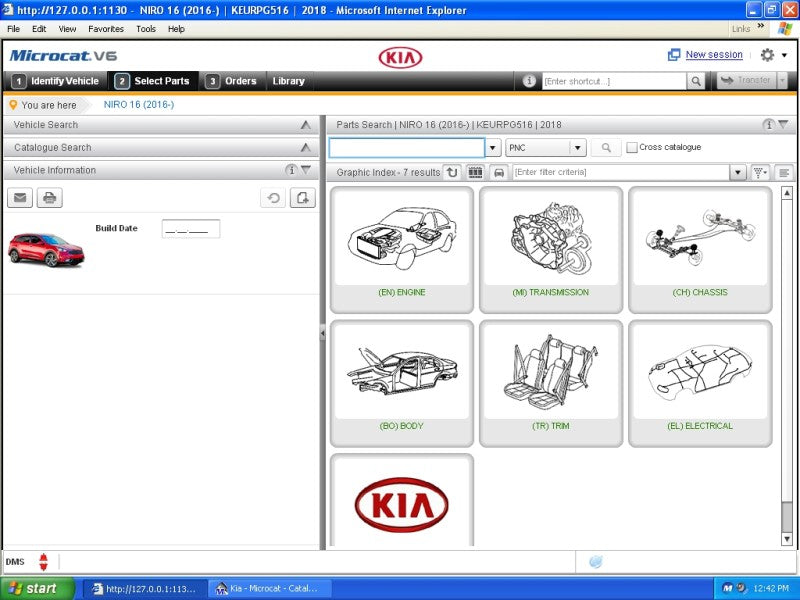Open the grid view icon next to results

pyautogui.click(x=474, y=172)
